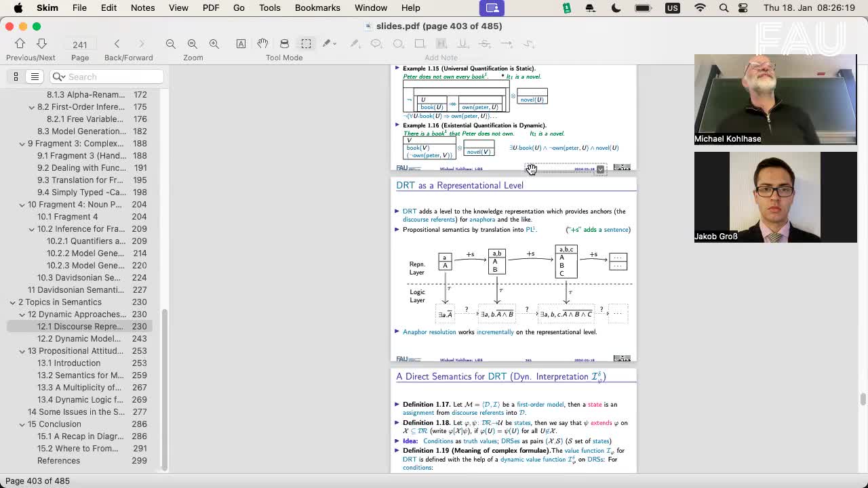
Task: Switch sidebar to thumbnails view
Action: tap(16, 77)
